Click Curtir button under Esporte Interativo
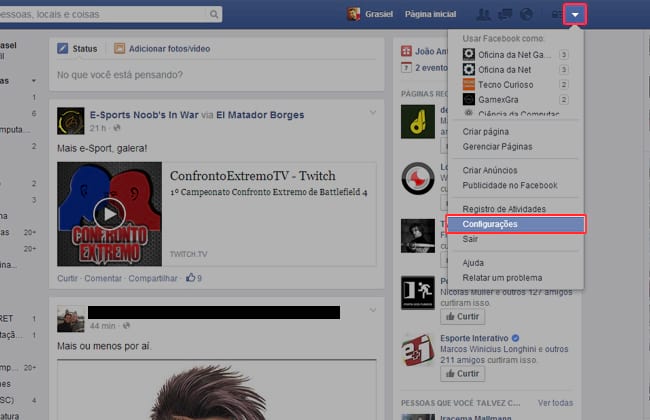The height and width of the screenshot is (420, 650). (462, 374)
